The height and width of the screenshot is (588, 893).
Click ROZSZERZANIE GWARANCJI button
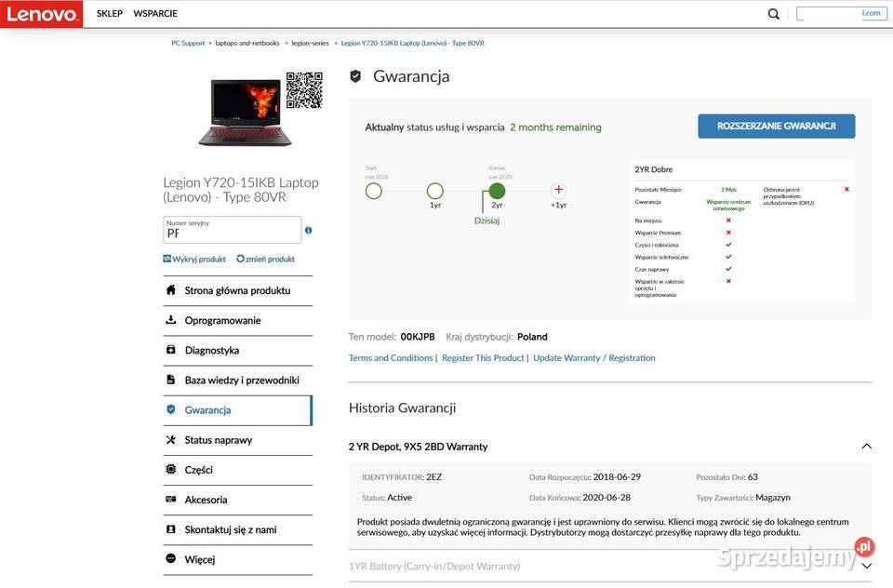click(x=776, y=126)
